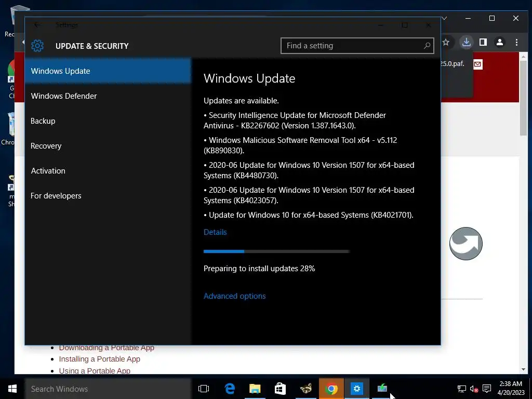Click the taskbar clock showing 2:38 AM
The width and height of the screenshot is (532, 399).
(511, 388)
